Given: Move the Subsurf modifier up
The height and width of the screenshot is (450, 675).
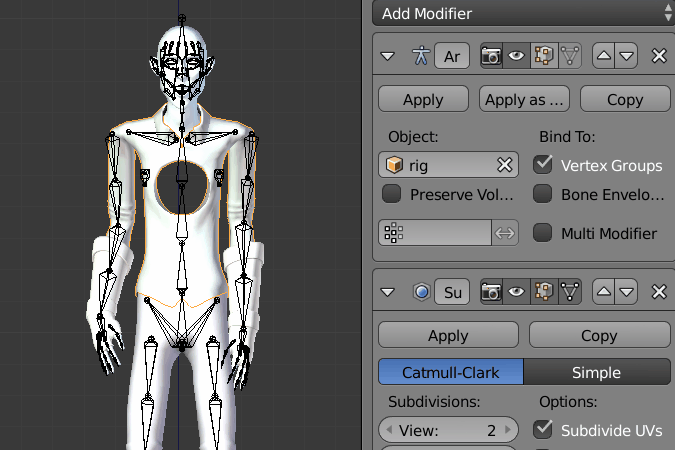Looking at the screenshot, I should [604, 292].
